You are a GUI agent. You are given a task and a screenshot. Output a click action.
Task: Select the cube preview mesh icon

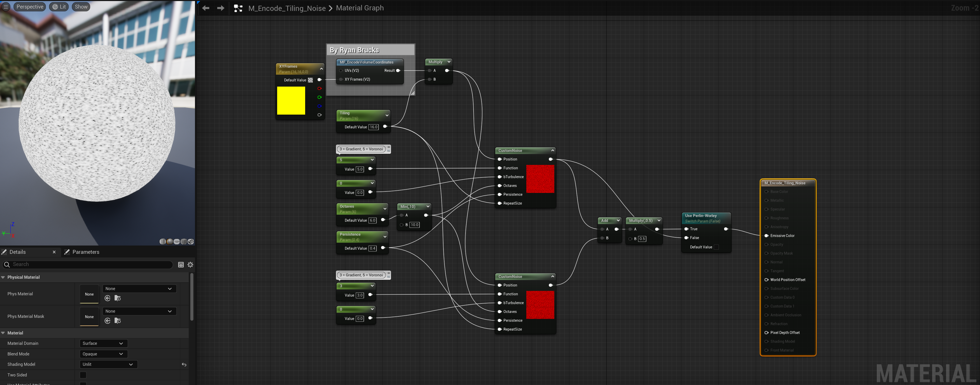coord(184,242)
